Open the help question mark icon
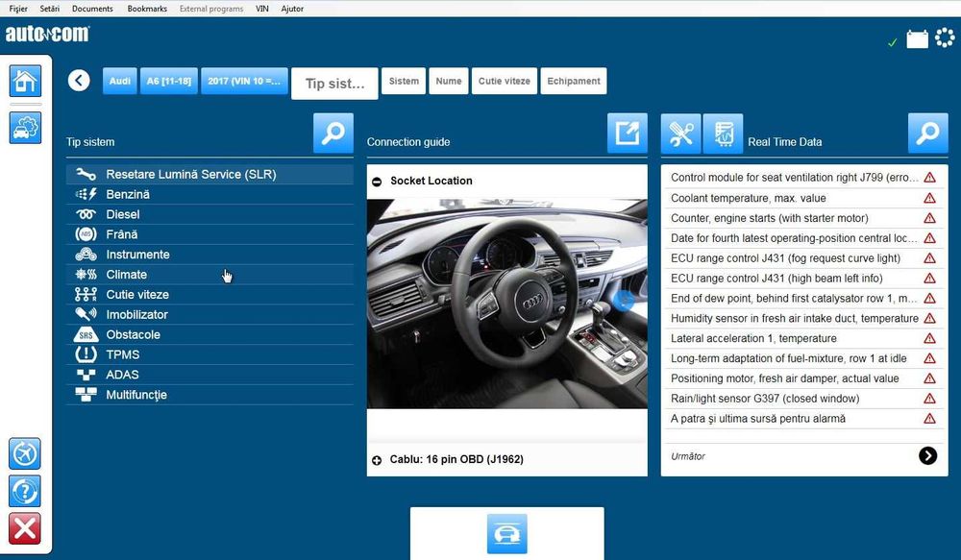This screenshot has width=961, height=560. [25, 492]
